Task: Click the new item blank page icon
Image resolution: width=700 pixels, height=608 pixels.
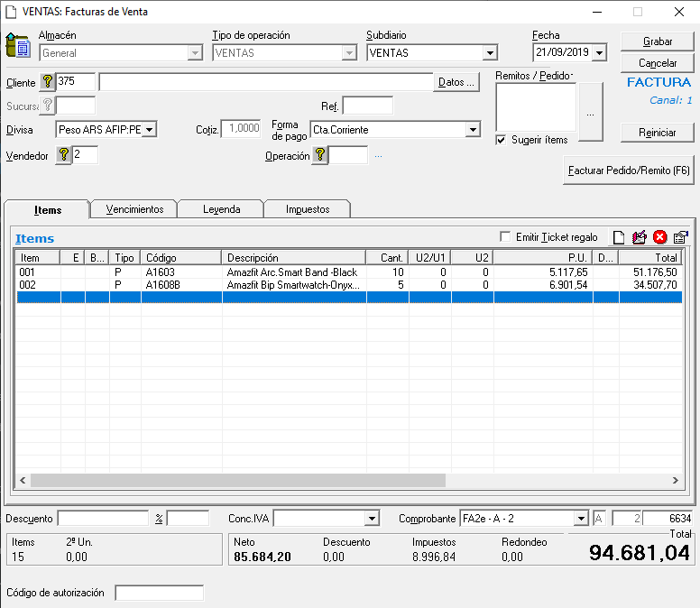Action: pyautogui.click(x=619, y=237)
